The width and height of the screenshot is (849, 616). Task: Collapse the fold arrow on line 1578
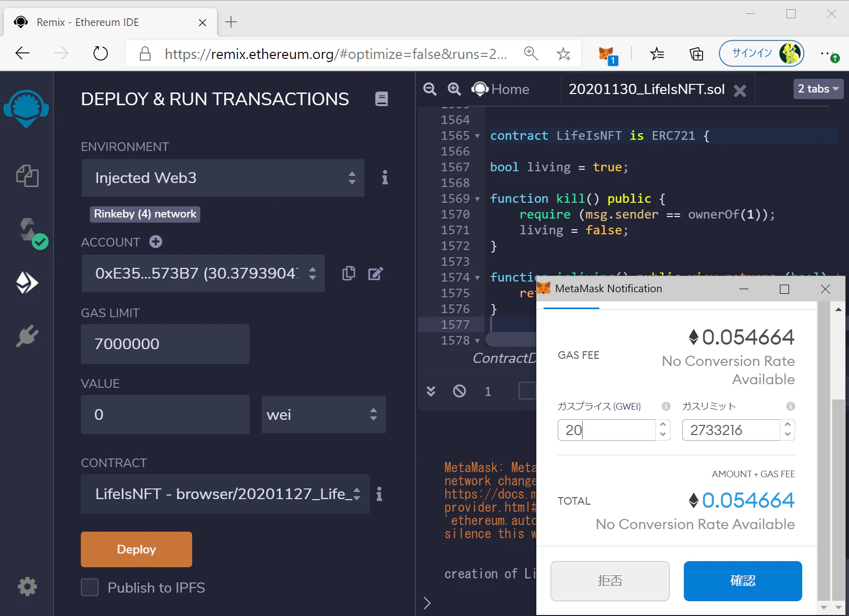coord(477,341)
